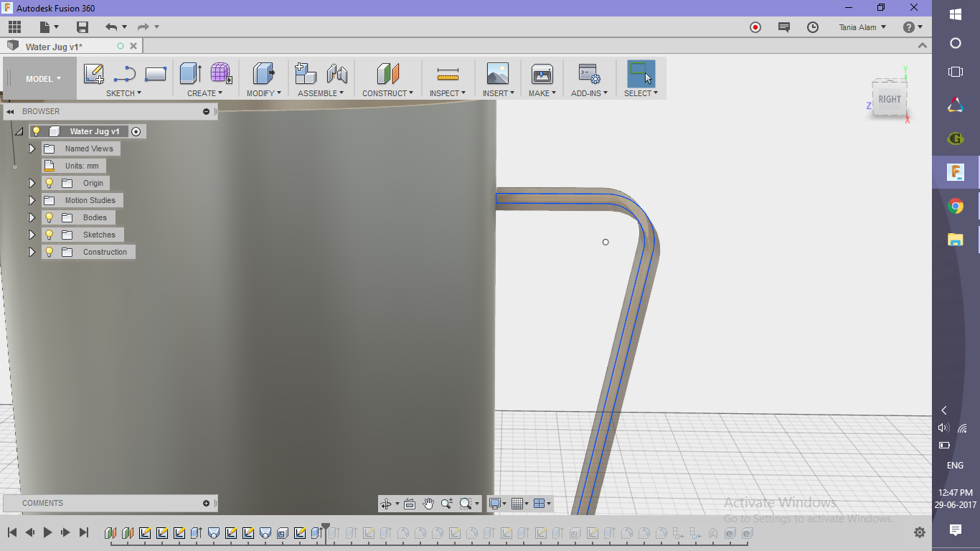Hide the Bodies folder via its bulb
Viewport: 980px width, 551px height.
pyautogui.click(x=50, y=217)
